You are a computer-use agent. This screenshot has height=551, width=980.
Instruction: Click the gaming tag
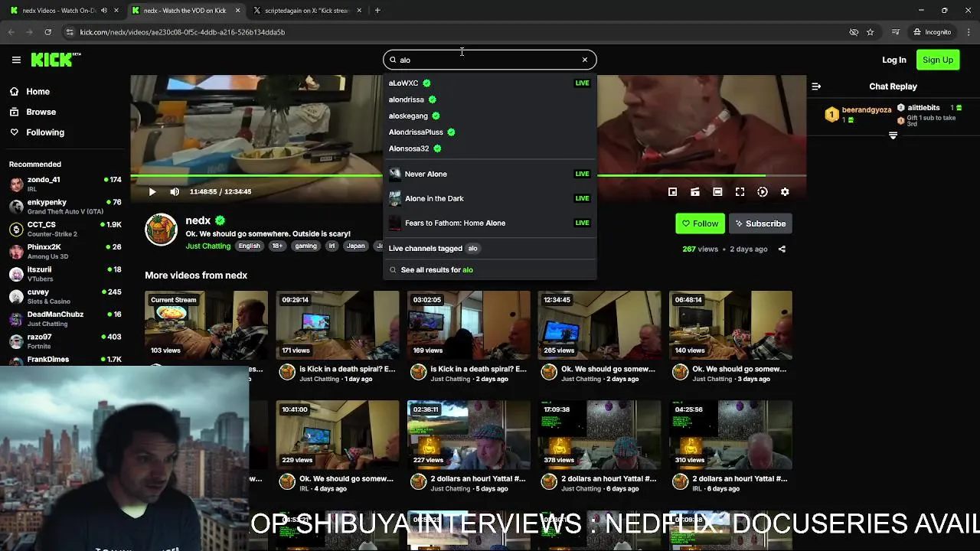[305, 246]
